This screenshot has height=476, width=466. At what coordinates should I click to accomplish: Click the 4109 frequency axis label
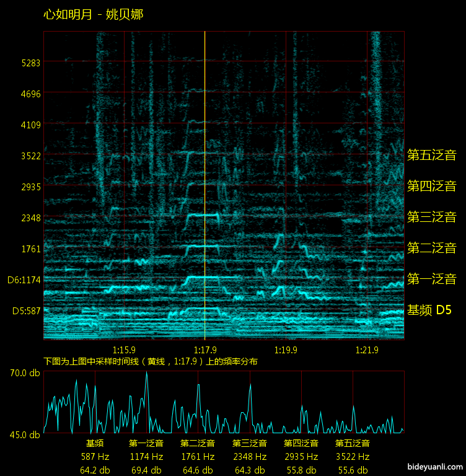[30, 125]
